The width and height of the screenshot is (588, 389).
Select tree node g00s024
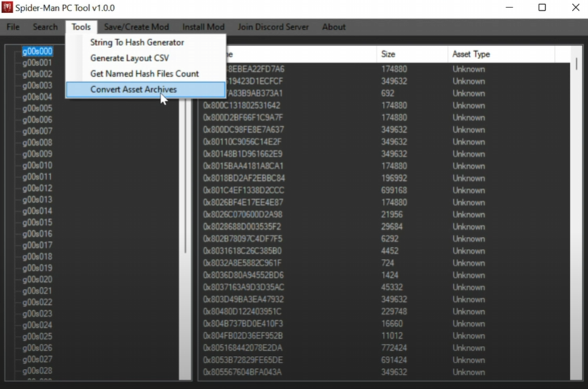(37, 325)
